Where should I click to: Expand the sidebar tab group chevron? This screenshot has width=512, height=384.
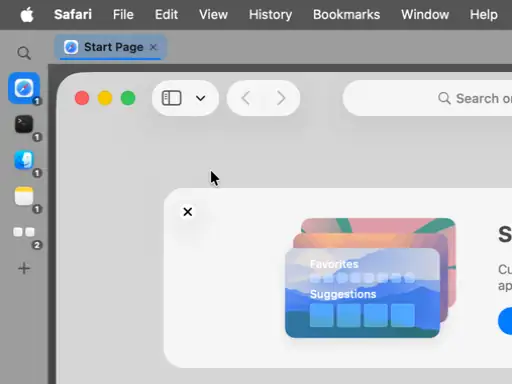pyautogui.click(x=200, y=98)
